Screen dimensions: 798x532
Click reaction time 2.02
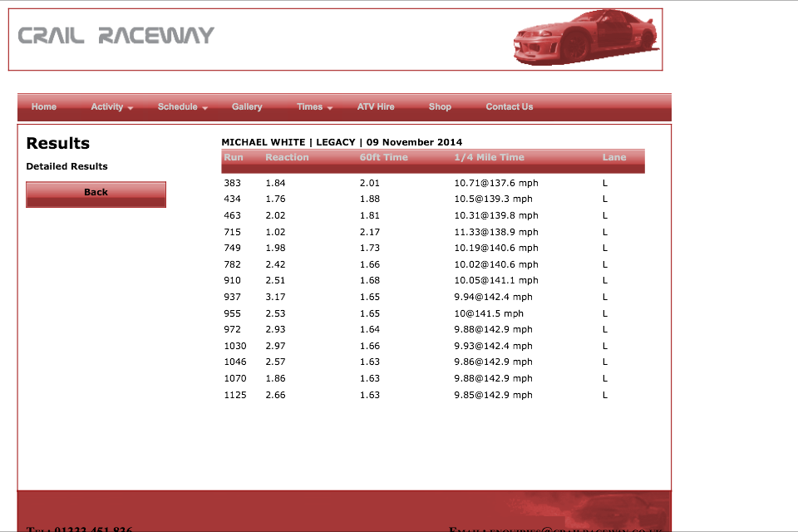tap(275, 215)
